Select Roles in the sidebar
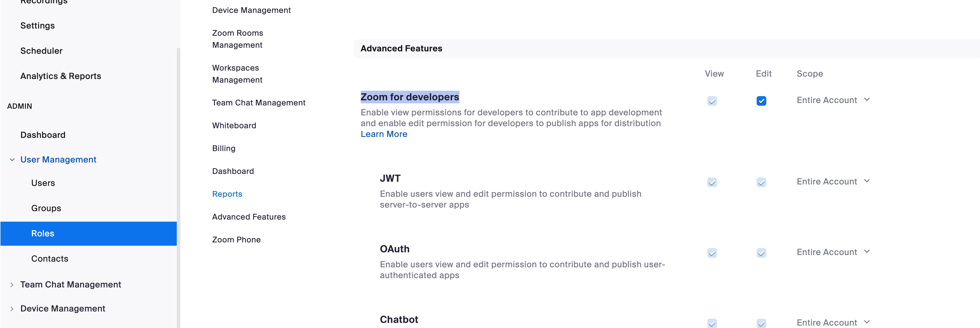This screenshot has width=980, height=328. pos(43,233)
